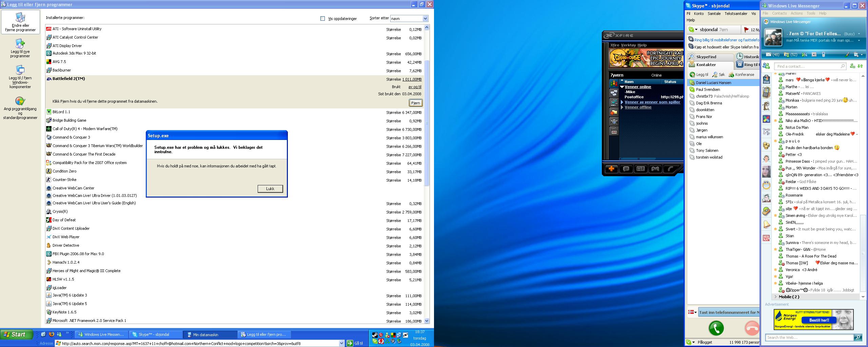The height and width of the screenshot is (347, 868).
Task: Select the Xfire friends tab icon
Action: pos(614,83)
